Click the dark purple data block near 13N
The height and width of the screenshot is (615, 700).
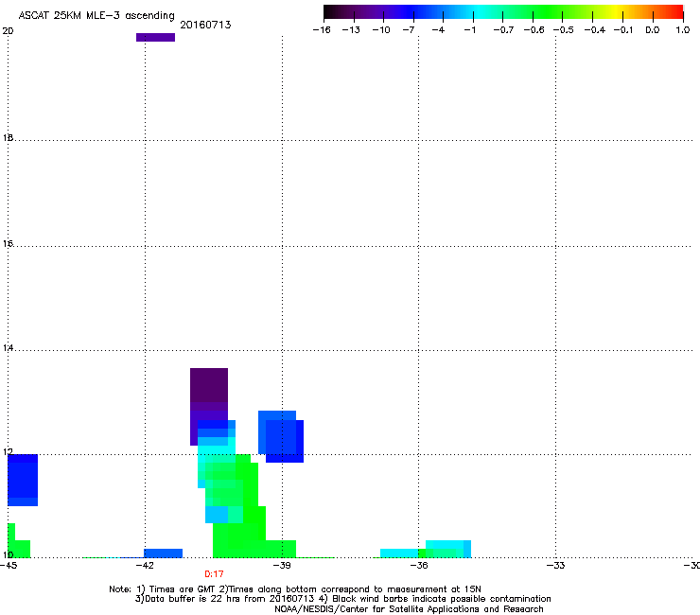[x=209, y=385]
